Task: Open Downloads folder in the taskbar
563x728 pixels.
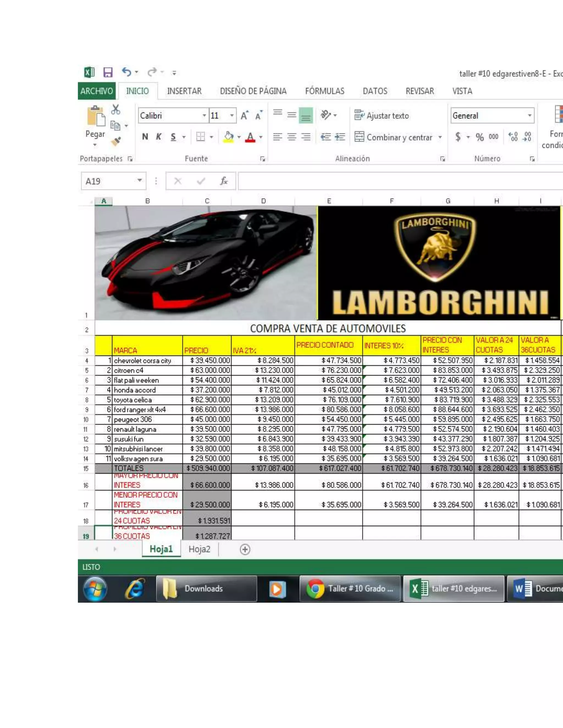Action: click(206, 588)
